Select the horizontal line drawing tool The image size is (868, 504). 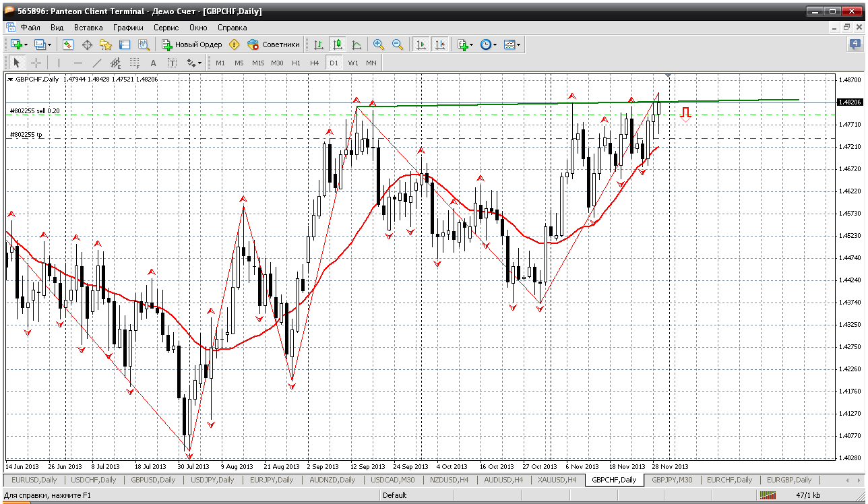pyautogui.click(x=78, y=63)
